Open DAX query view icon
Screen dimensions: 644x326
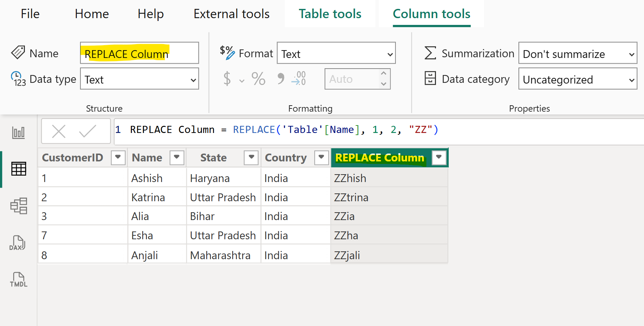17,243
